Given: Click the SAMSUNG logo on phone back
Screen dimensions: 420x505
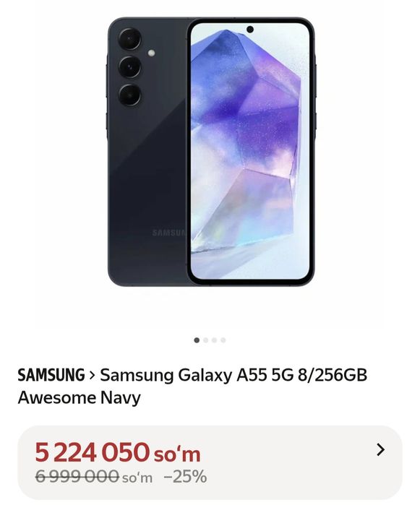Looking at the screenshot, I should (x=169, y=232).
